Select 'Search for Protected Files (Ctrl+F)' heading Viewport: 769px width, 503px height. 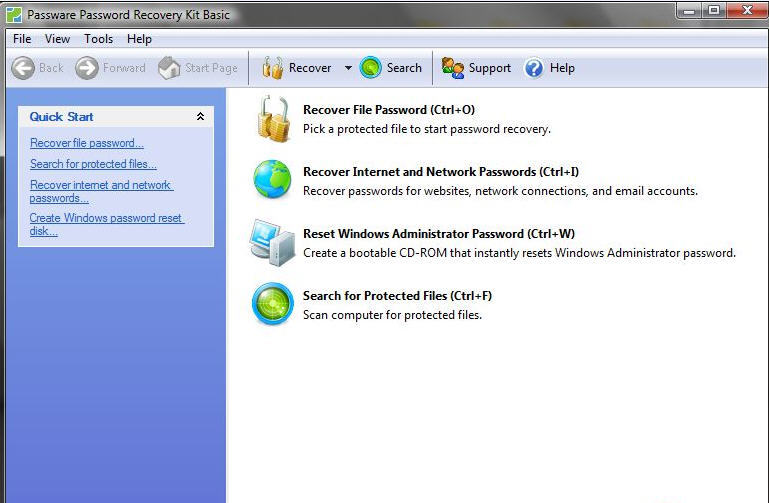pos(397,296)
